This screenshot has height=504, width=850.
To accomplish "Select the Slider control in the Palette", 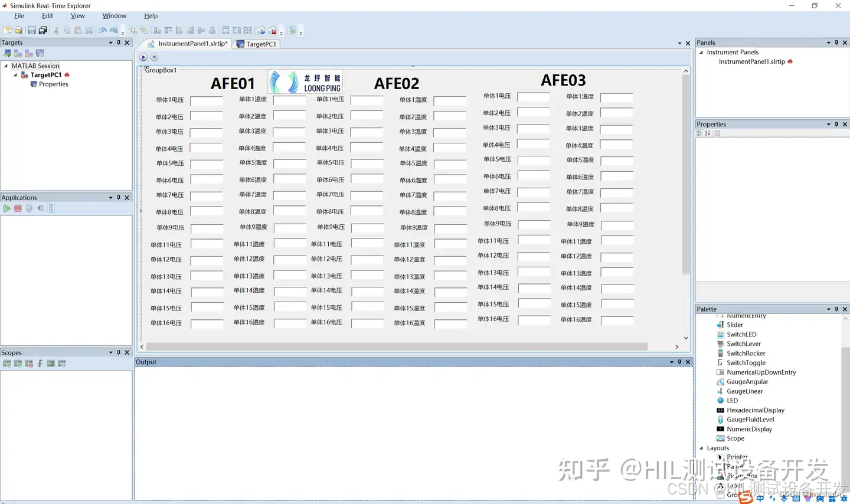I will tap(734, 325).
